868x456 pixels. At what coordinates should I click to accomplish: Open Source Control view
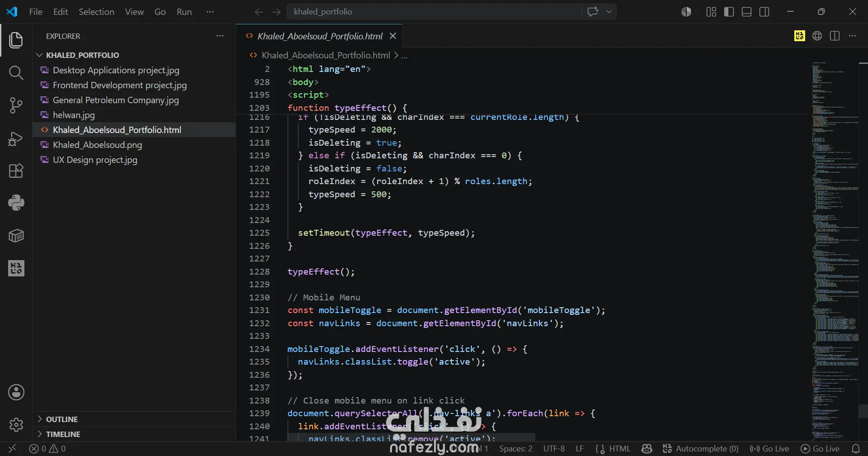click(x=16, y=105)
